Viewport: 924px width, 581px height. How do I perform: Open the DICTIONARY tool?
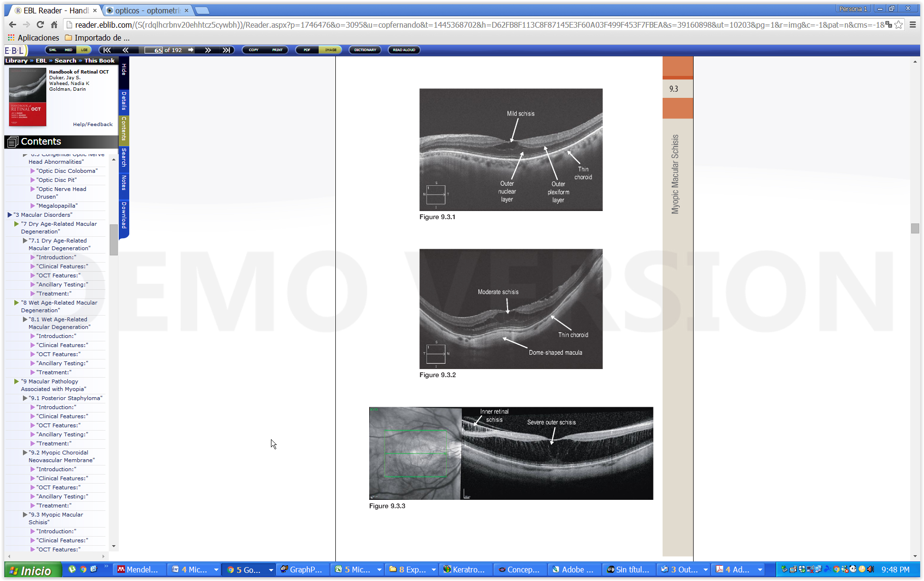(365, 50)
